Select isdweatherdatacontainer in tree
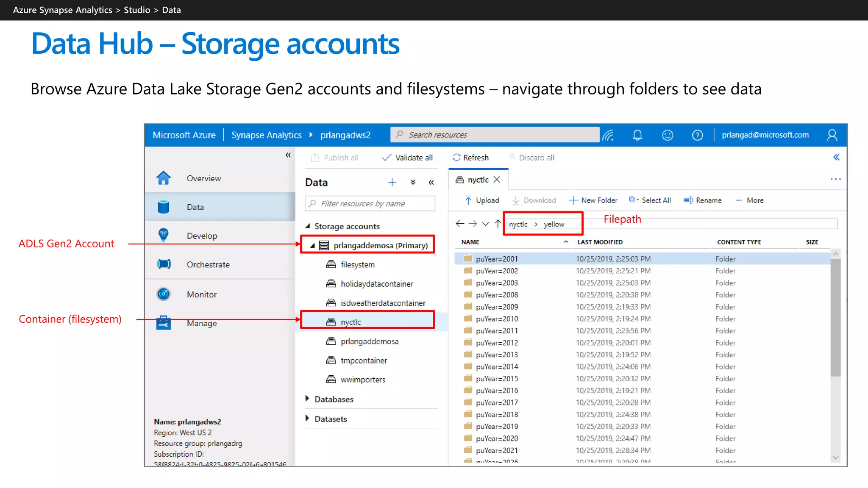This screenshot has height=488, width=868. click(383, 303)
